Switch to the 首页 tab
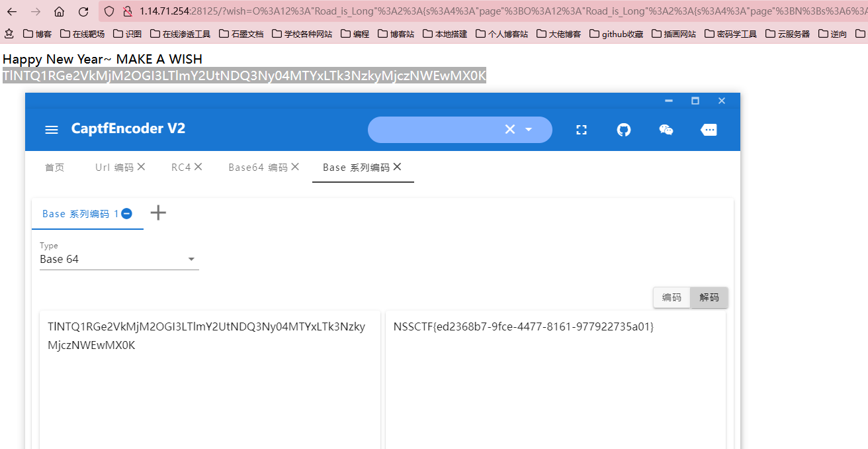This screenshot has width=868, height=449. point(55,168)
